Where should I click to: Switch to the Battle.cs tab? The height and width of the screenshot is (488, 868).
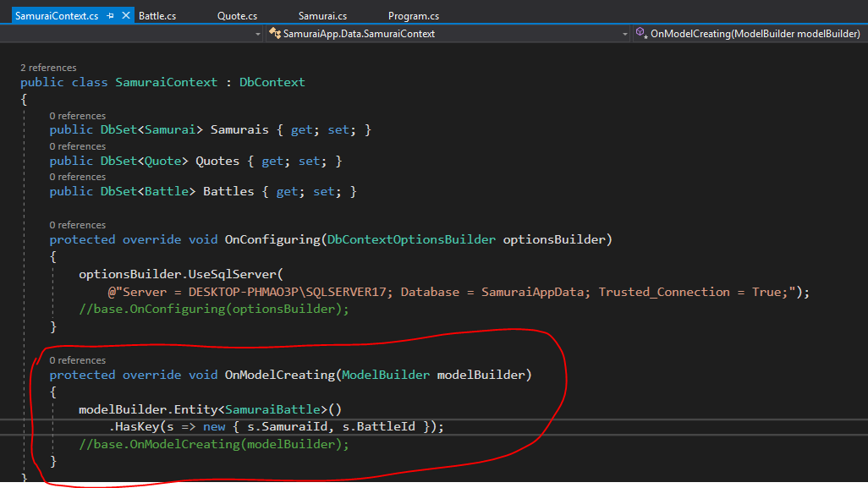pos(157,15)
